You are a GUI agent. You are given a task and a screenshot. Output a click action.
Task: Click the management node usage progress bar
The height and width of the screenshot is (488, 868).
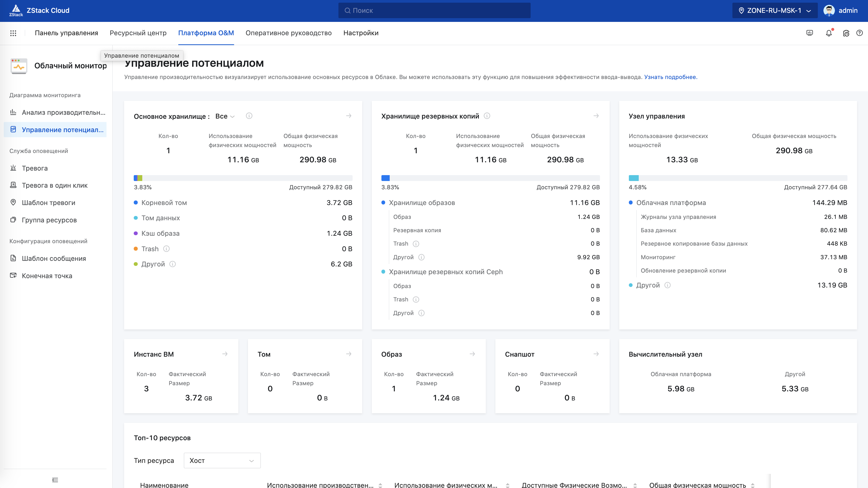[x=738, y=178]
